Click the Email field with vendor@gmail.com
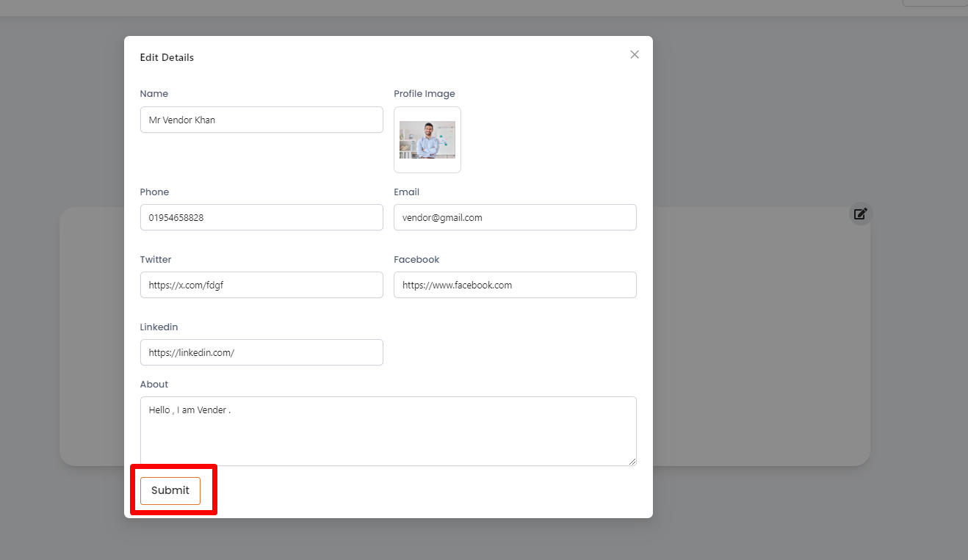This screenshot has height=560, width=968. (x=515, y=217)
